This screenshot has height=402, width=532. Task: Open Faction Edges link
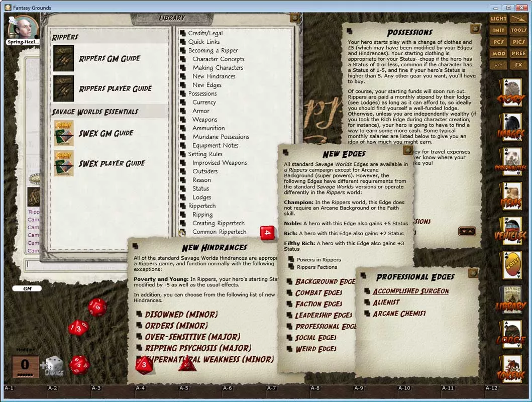click(x=318, y=304)
